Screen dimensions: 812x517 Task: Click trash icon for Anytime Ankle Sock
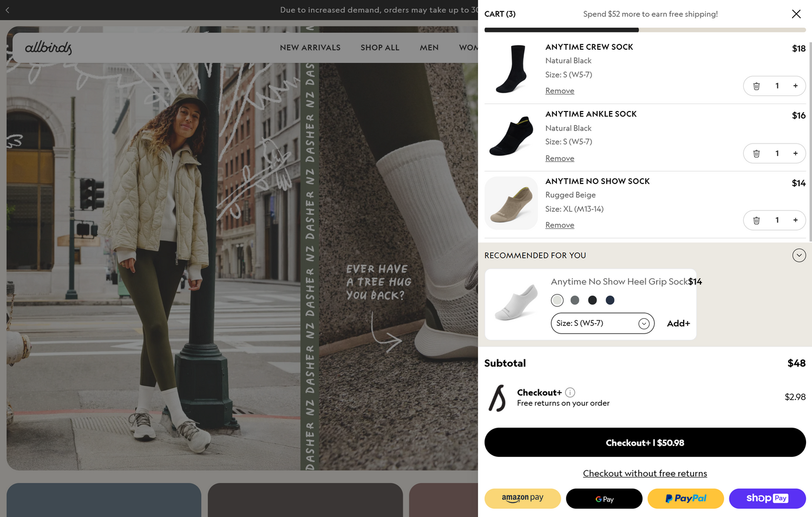756,154
